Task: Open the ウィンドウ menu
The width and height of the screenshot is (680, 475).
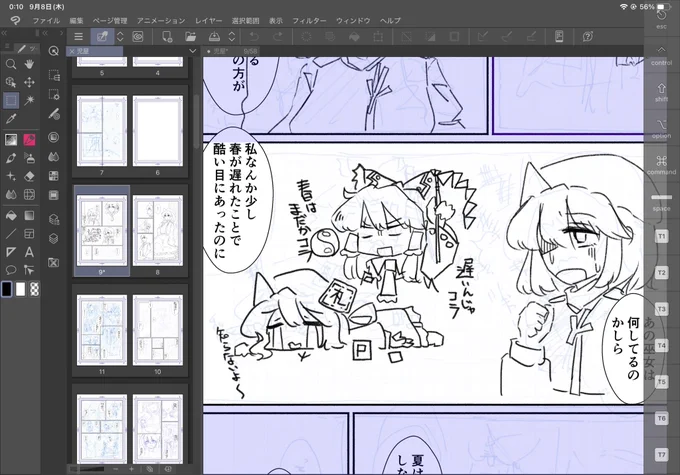Action: point(353,20)
